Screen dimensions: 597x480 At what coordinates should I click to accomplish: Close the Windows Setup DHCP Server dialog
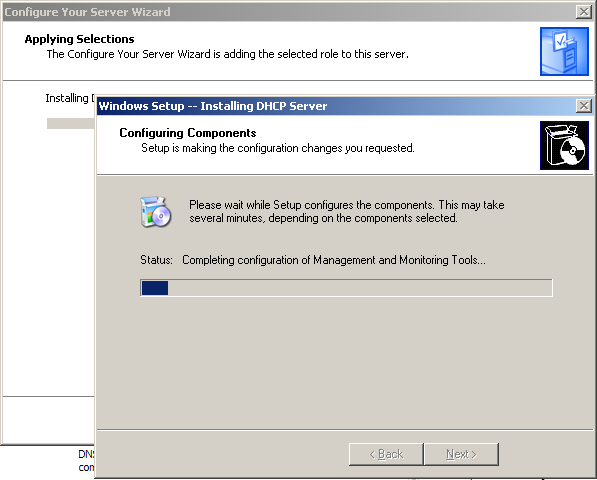[584, 106]
